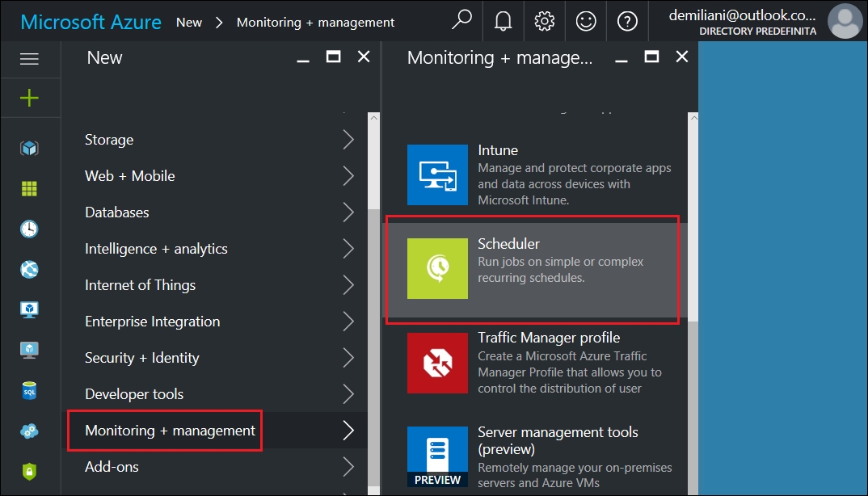Open the notifications bell icon
The image size is (868, 496).
[x=503, y=22]
